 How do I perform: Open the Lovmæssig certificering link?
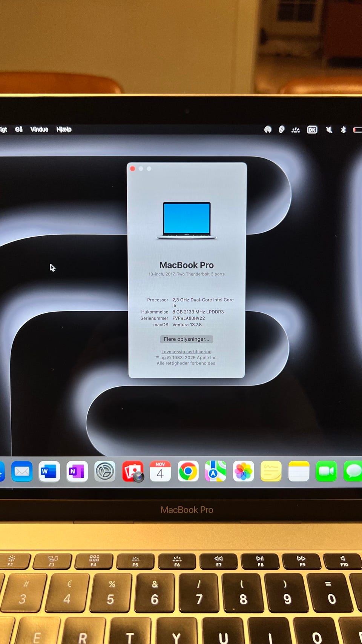186,352
